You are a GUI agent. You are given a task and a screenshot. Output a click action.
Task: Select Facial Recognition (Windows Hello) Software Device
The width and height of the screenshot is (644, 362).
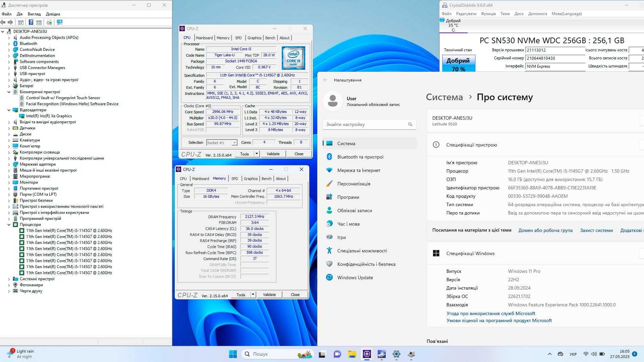pyautogui.click(x=72, y=104)
